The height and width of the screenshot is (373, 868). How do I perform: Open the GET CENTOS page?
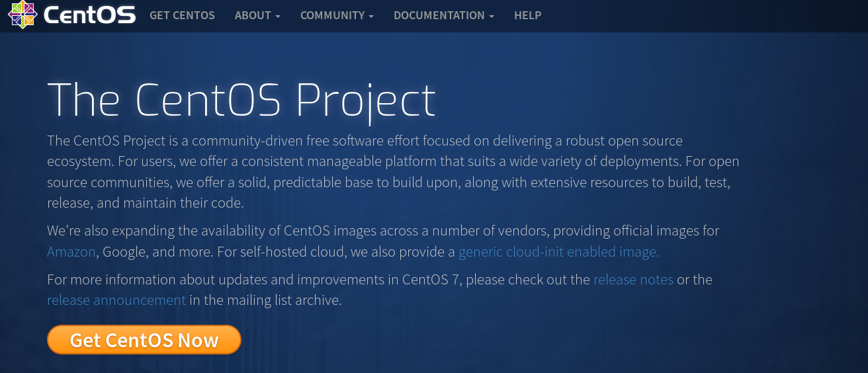coord(182,15)
